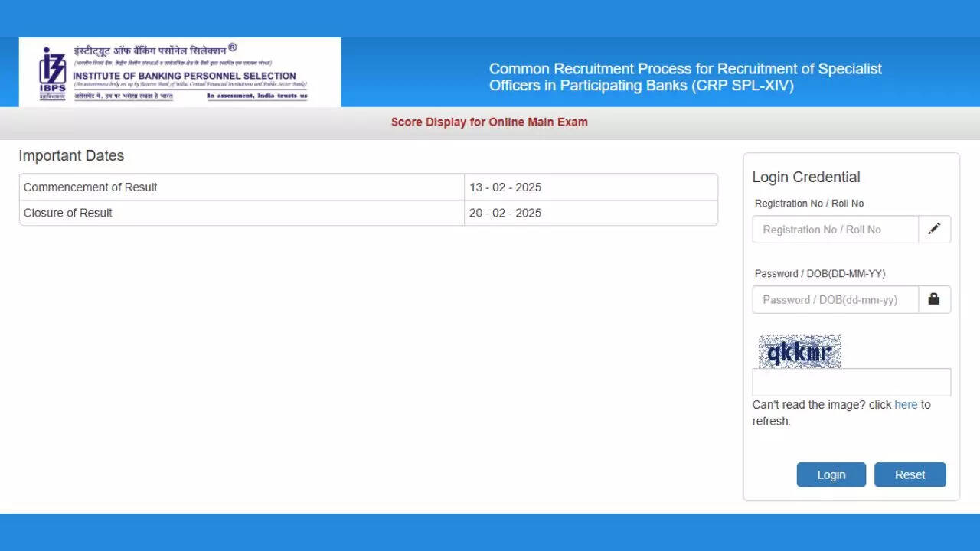
Task: Click the empty captcha text box
Action: tap(851, 382)
